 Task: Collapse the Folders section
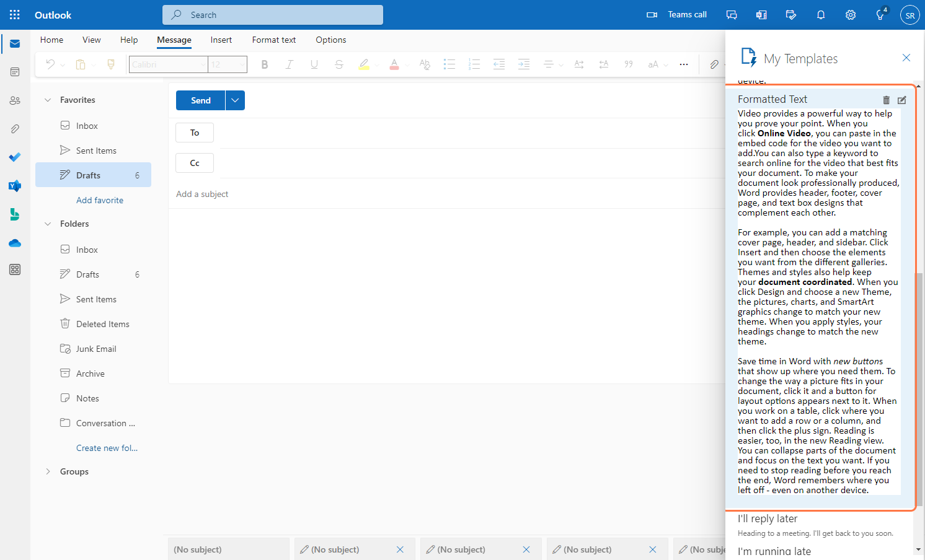click(48, 224)
